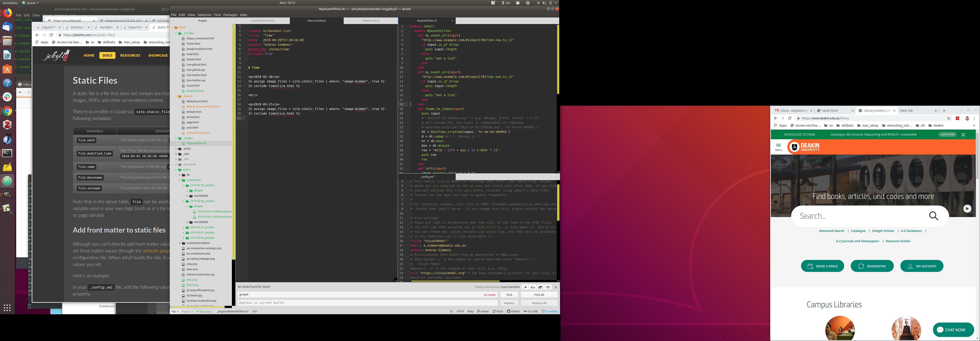This screenshot has height=341, width=980.
Task: Toggle whole word match option
Action: (x=548, y=287)
